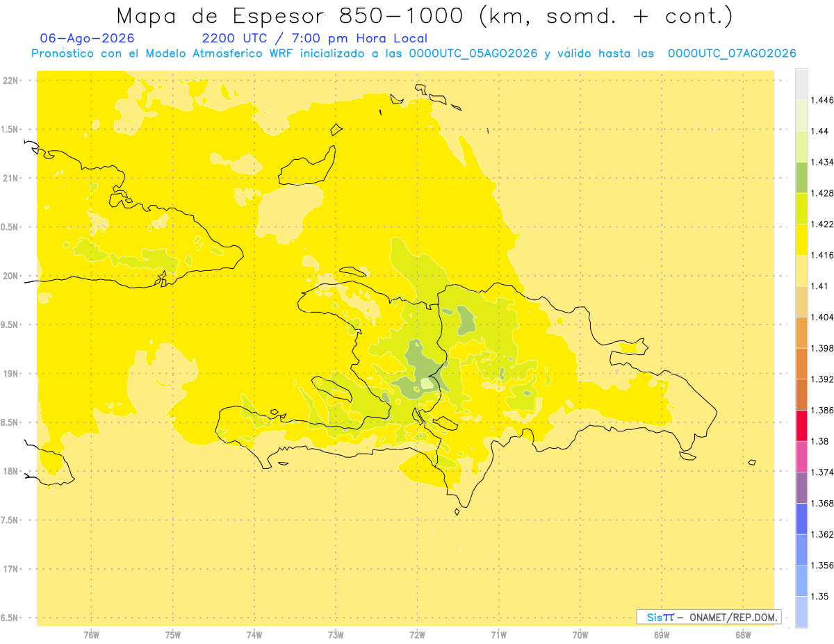The height and width of the screenshot is (644, 834).
Task: Click the longitude label '68W'
Action: pos(743,634)
